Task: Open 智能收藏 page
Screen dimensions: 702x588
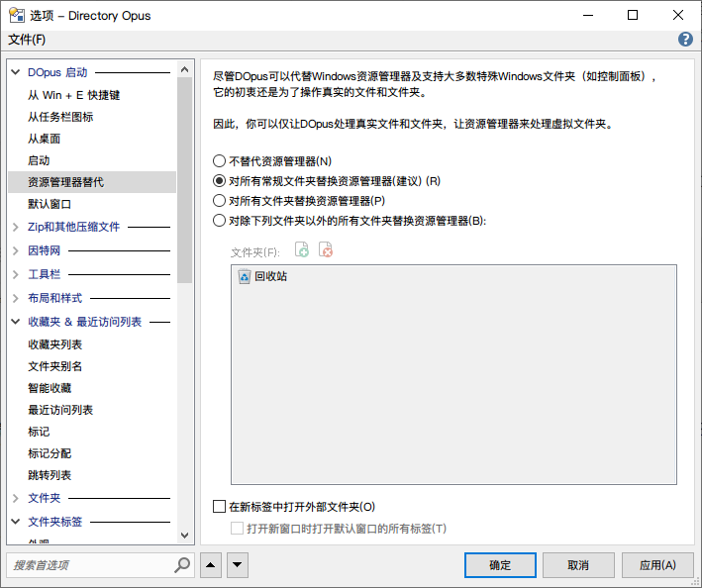Action: click(50, 388)
